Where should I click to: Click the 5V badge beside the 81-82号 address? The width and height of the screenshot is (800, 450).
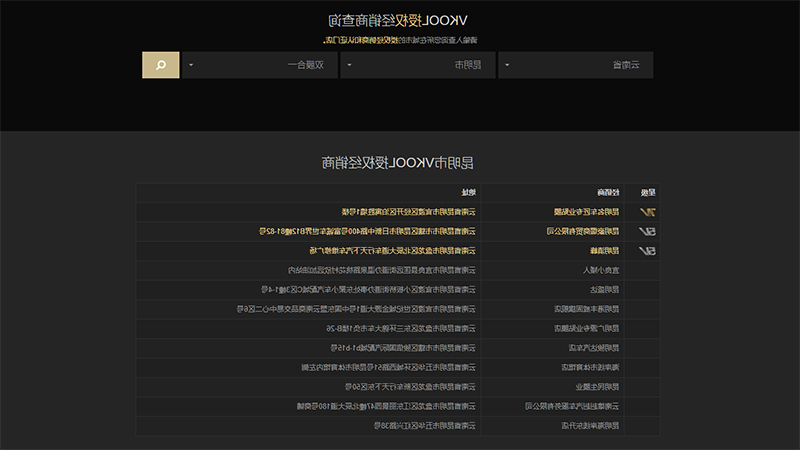pos(647,231)
